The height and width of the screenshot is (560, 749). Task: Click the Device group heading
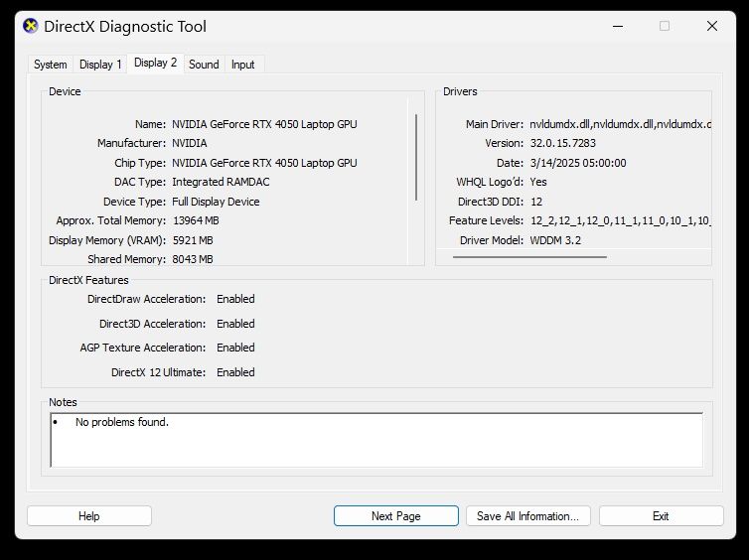tap(65, 91)
